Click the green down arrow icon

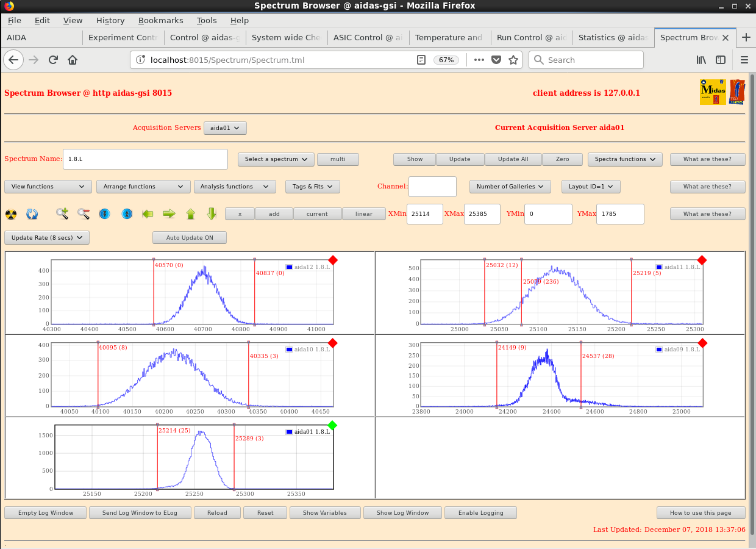(x=212, y=213)
